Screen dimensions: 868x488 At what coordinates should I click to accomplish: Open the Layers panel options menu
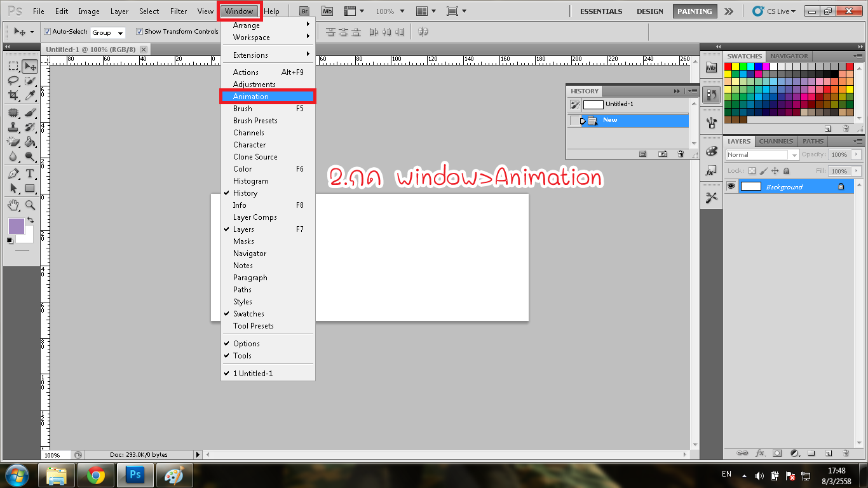(x=858, y=141)
